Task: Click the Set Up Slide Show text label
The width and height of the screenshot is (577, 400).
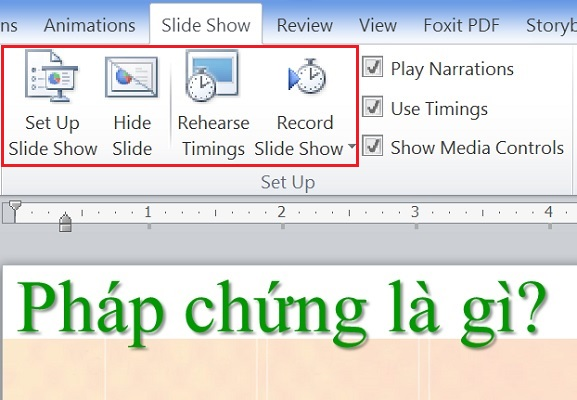Action: click(x=53, y=136)
